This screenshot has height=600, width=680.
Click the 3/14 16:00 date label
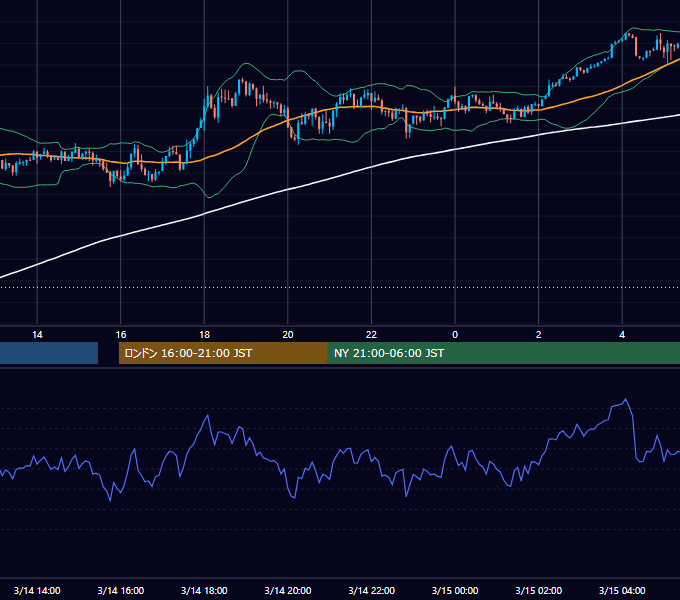click(x=121, y=590)
